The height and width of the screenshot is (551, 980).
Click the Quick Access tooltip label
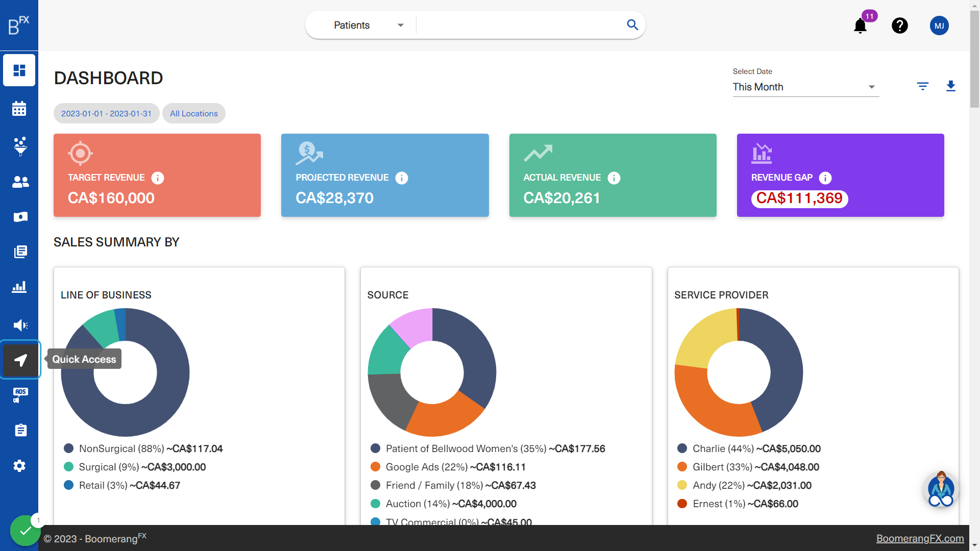click(84, 359)
